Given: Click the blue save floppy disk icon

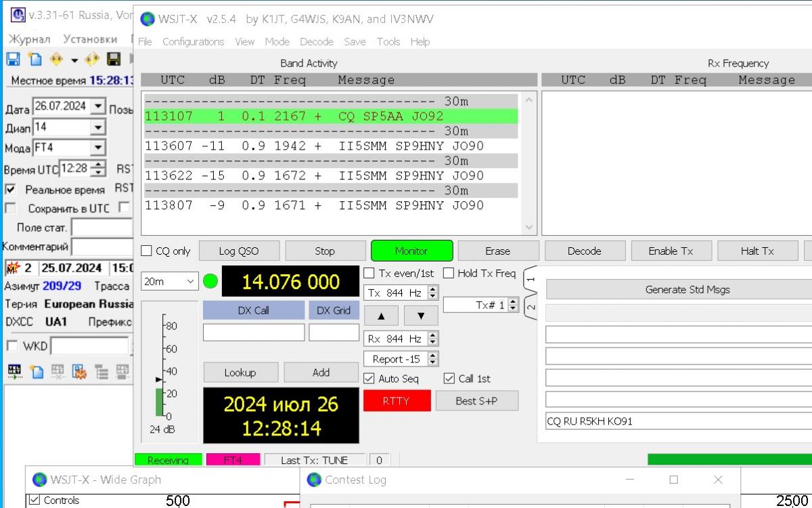Looking at the screenshot, I should (13, 59).
